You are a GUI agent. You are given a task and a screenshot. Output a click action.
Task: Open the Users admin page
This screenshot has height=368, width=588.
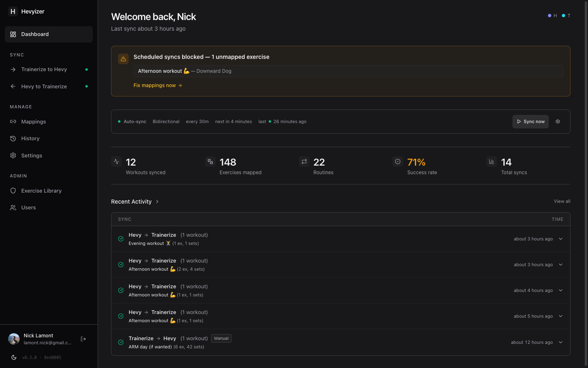pyautogui.click(x=49, y=208)
